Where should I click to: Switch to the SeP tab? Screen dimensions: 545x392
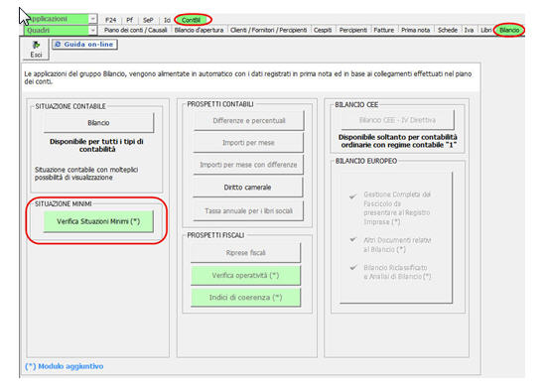click(x=148, y=20)
